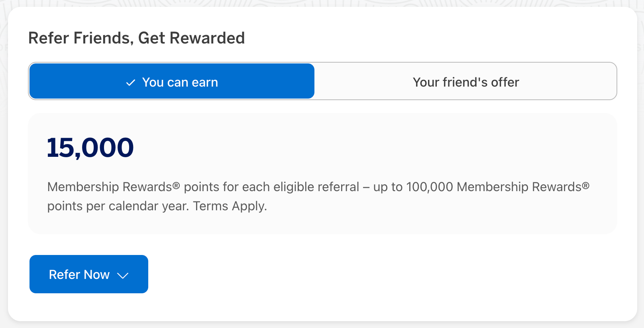Click the 15,000 points value
Image resolution: width=644 pixels, height=328 pixels.
tap(90, 148)
